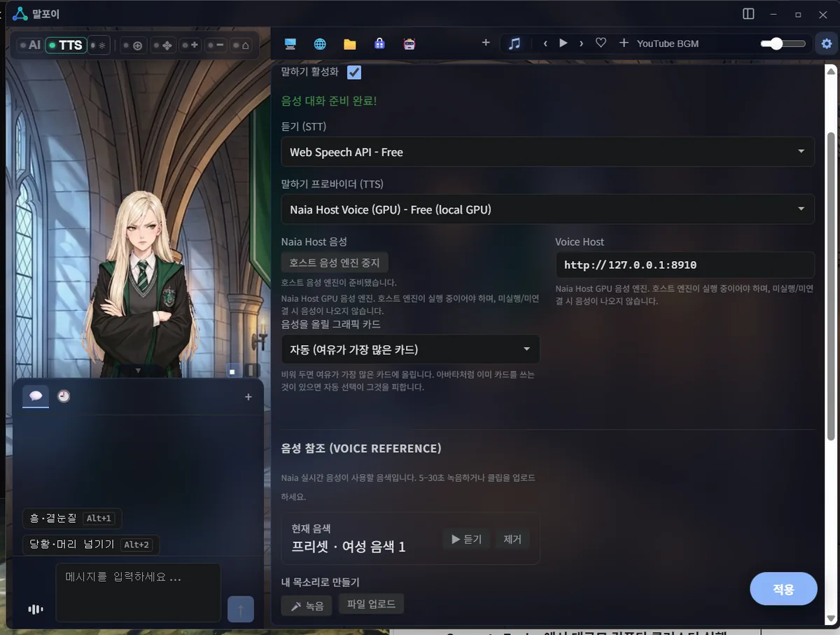Toggle the circled-plus switch in avatar toolbar

pos(133,46)
